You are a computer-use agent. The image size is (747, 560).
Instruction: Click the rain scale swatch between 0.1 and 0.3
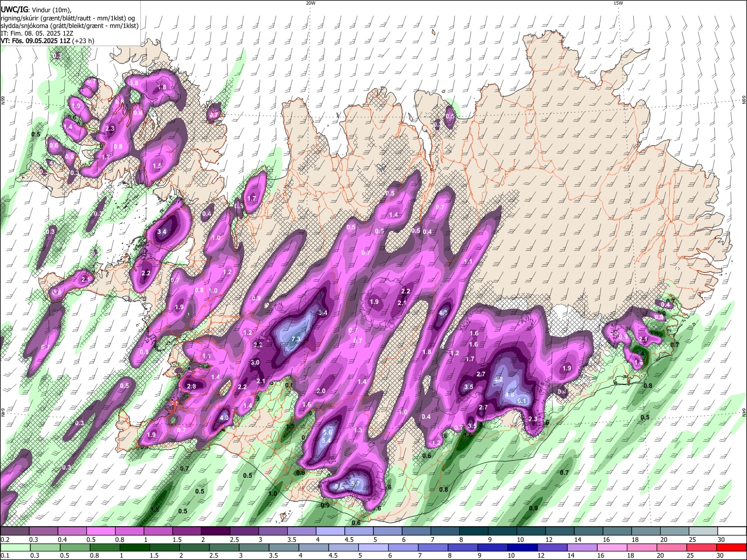coord(14,547)
